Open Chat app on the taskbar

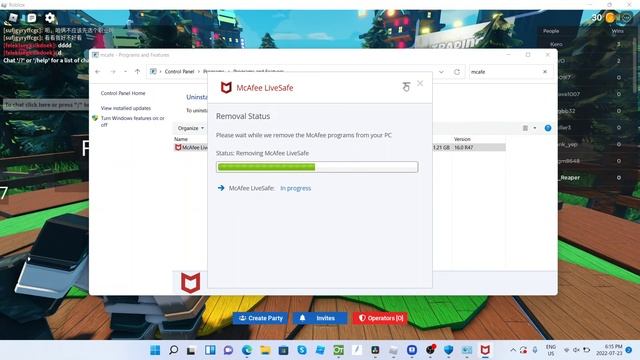[x=228, y=350]
